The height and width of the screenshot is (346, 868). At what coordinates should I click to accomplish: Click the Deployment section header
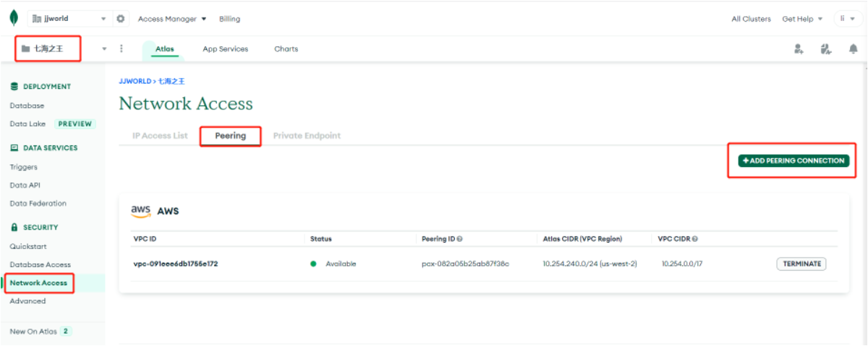click(x=47, y=86)
